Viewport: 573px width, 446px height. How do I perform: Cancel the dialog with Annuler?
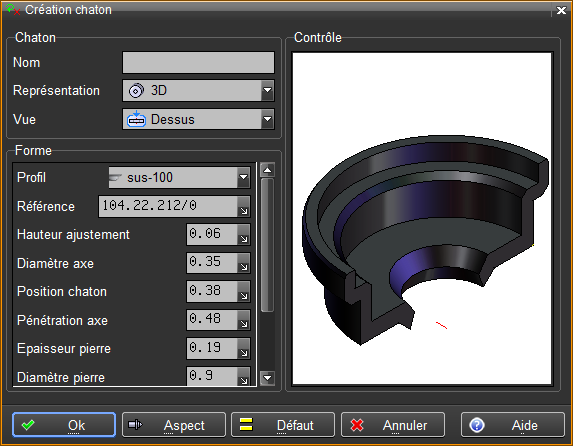[x=393, y=425]
